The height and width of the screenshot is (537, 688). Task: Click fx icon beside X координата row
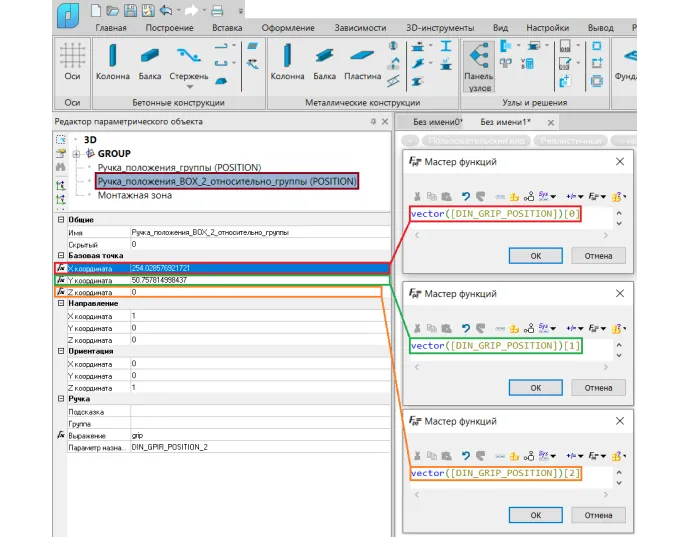tap(61, 268)
